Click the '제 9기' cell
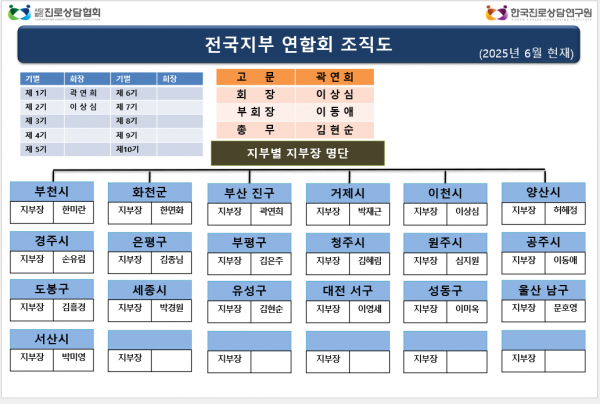The image size is (600, 404). (134, 135)
